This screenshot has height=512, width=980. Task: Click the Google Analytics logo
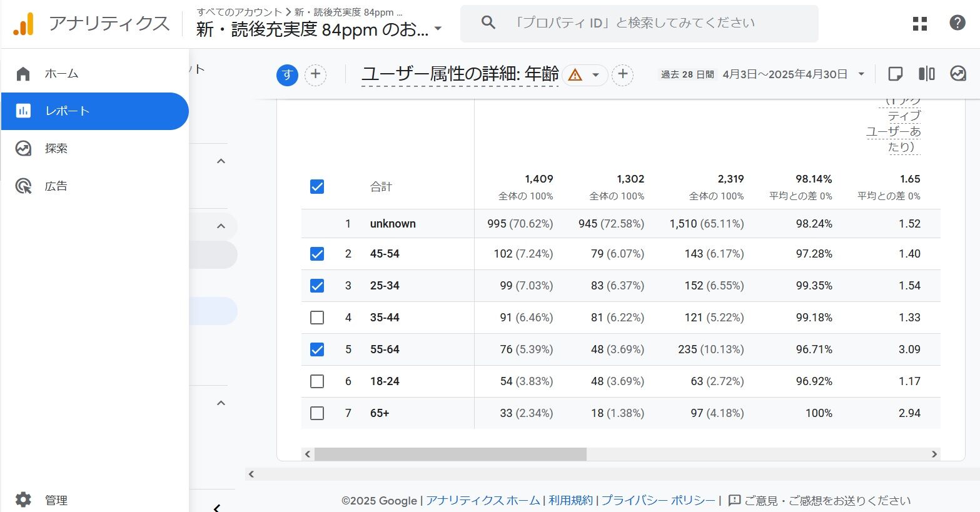click(x=24, y=24)
